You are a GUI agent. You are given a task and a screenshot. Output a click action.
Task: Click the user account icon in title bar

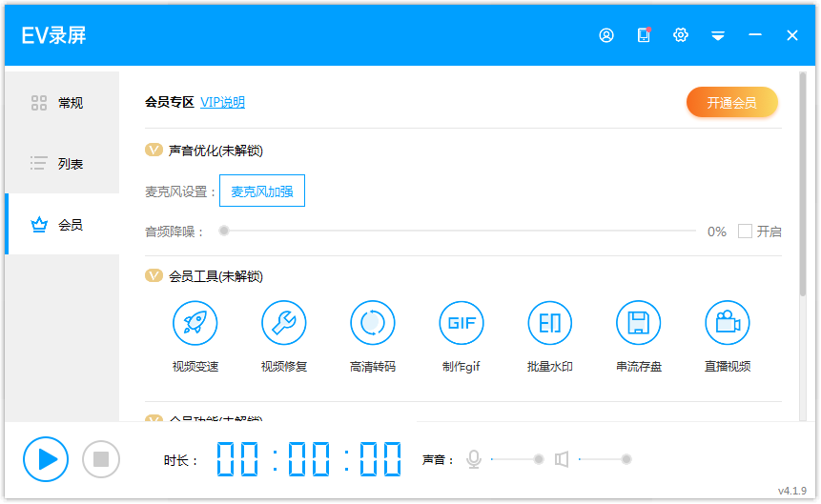(x=606, y=35)
